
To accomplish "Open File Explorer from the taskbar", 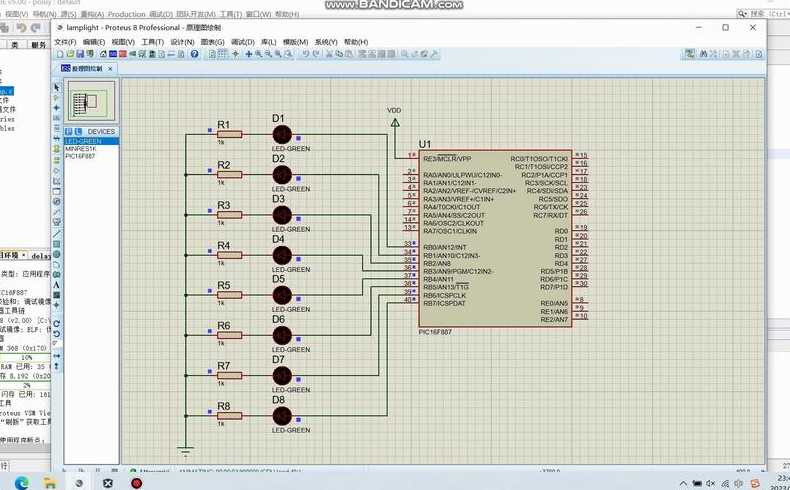I will click(x=50, y=483).
